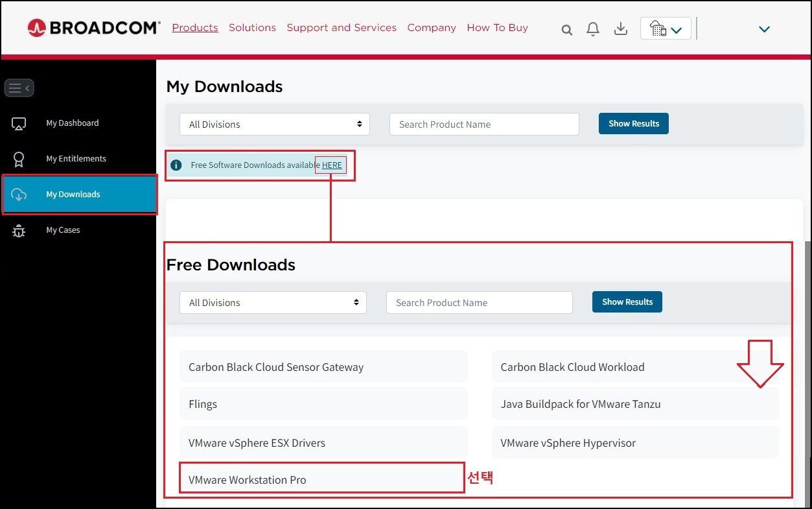
Task: Expand the user account chevron at far right
Action: point(764,29)
